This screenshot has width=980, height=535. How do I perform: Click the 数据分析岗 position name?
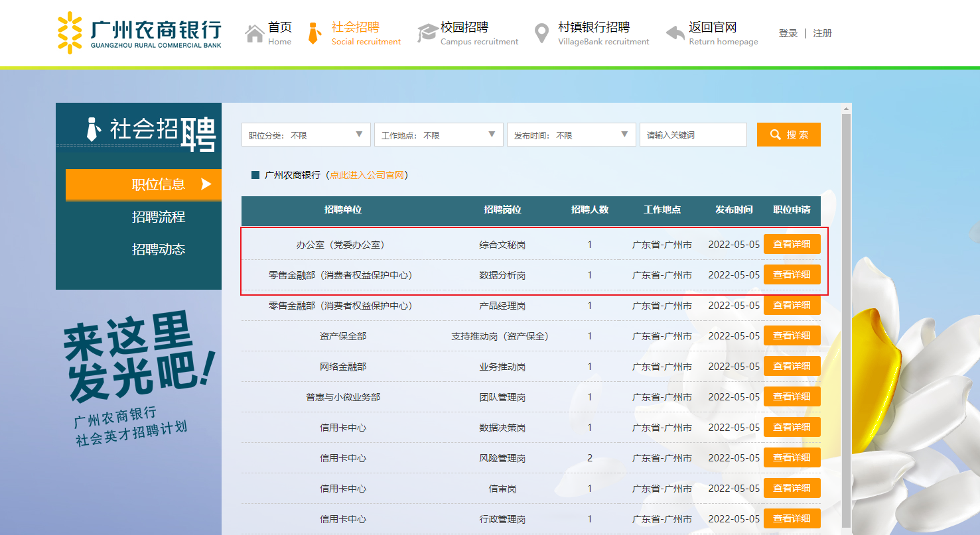pyautogui.click(x=502, y=275)
